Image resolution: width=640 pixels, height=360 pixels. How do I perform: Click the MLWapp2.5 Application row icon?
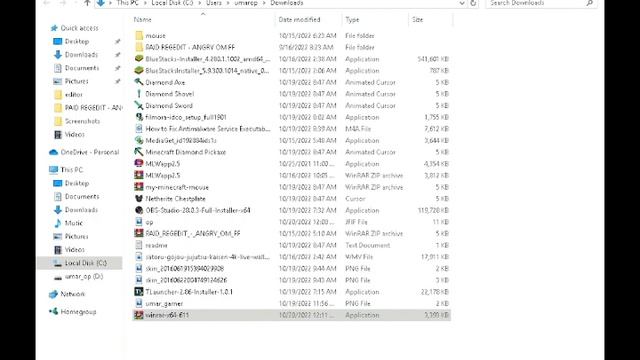[x=139, y=164]
